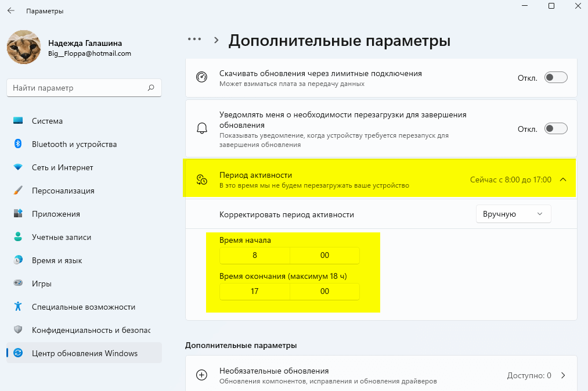Open Bluetooth и устройства settings

[84, 144]
